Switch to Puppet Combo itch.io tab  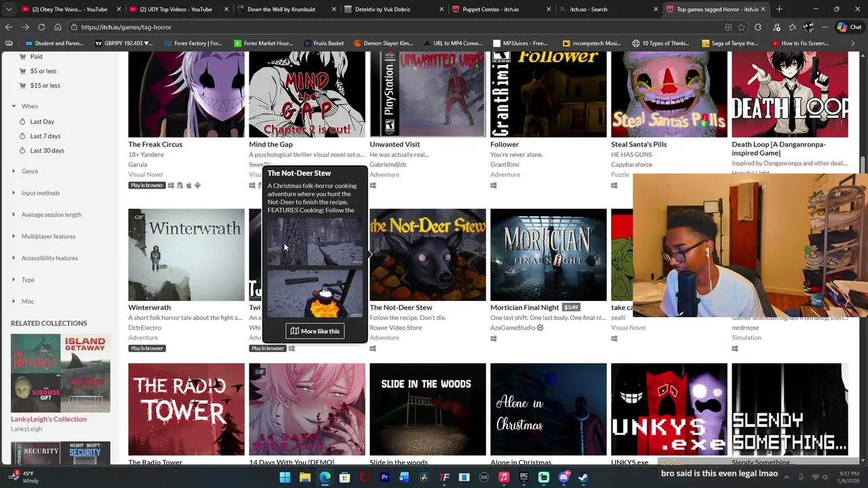pos(501,9)
